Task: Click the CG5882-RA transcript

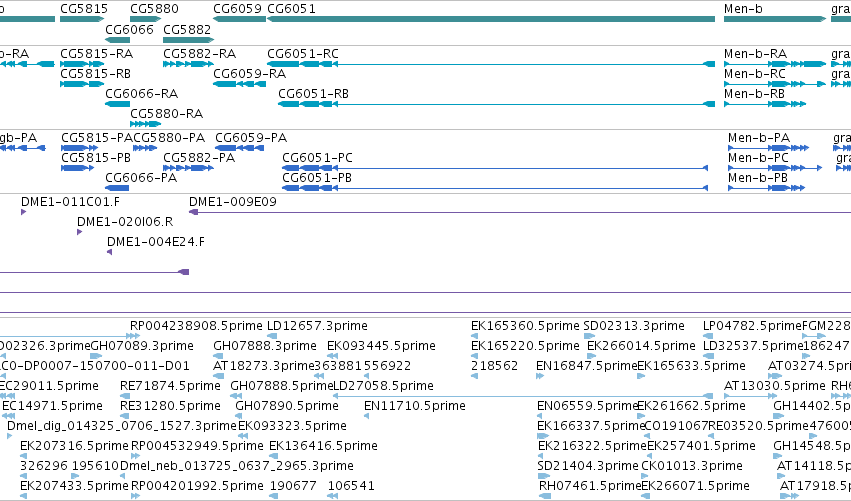Action: coord(189,64)
